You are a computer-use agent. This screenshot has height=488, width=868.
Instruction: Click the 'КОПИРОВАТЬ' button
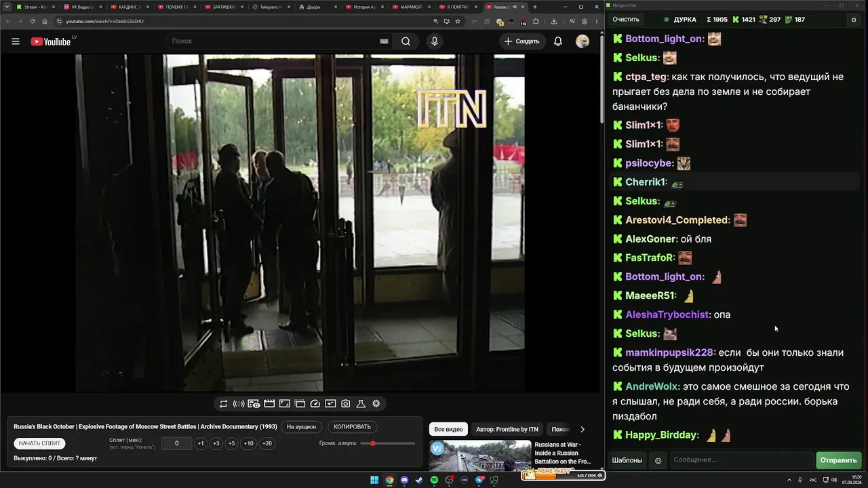pos(353,427)
